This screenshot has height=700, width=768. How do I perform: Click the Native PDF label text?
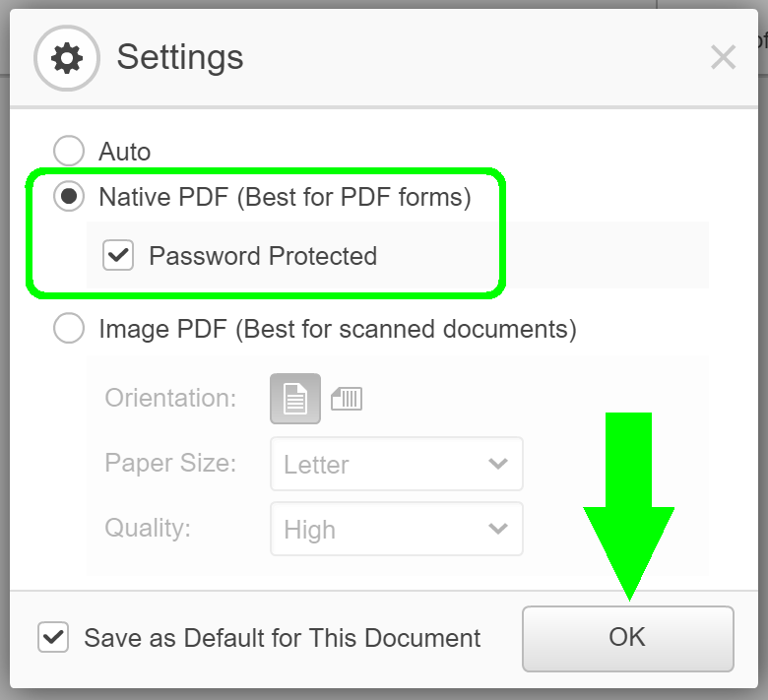click(286, 198)
